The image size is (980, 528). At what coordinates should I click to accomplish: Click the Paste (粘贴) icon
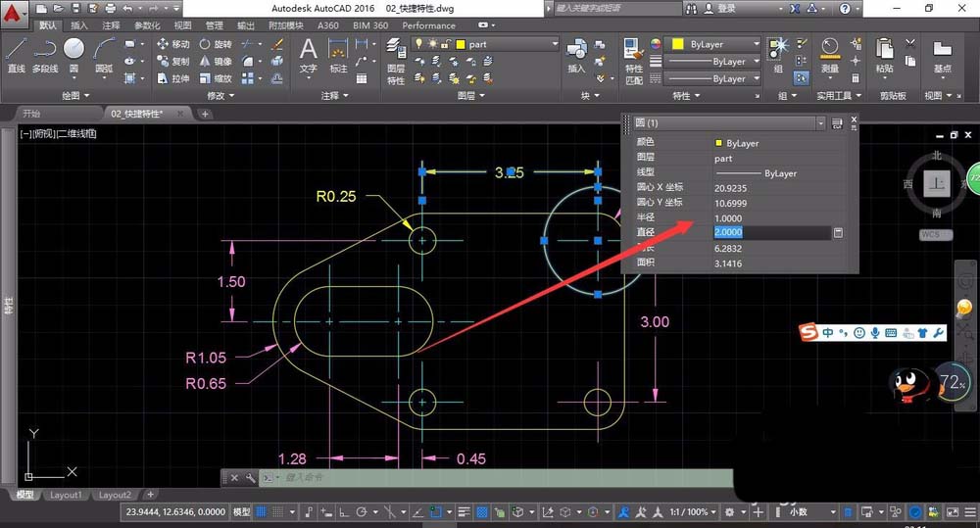[884, 56]
